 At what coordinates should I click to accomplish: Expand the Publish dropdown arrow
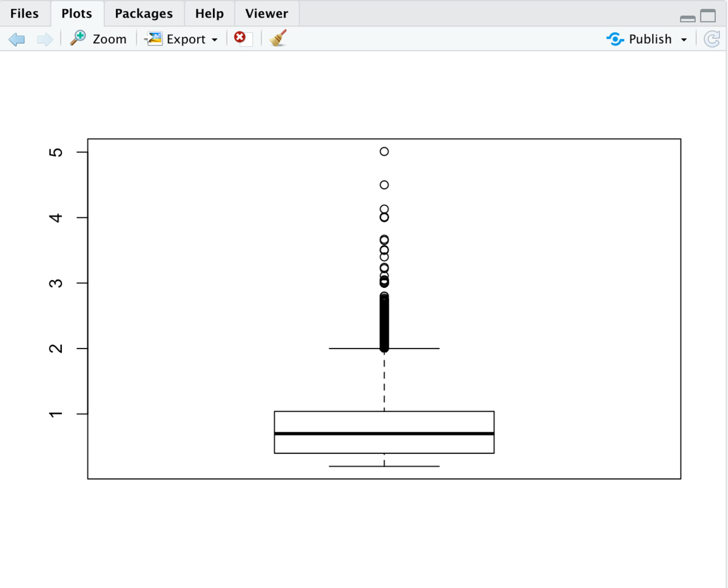coord(684,39)
